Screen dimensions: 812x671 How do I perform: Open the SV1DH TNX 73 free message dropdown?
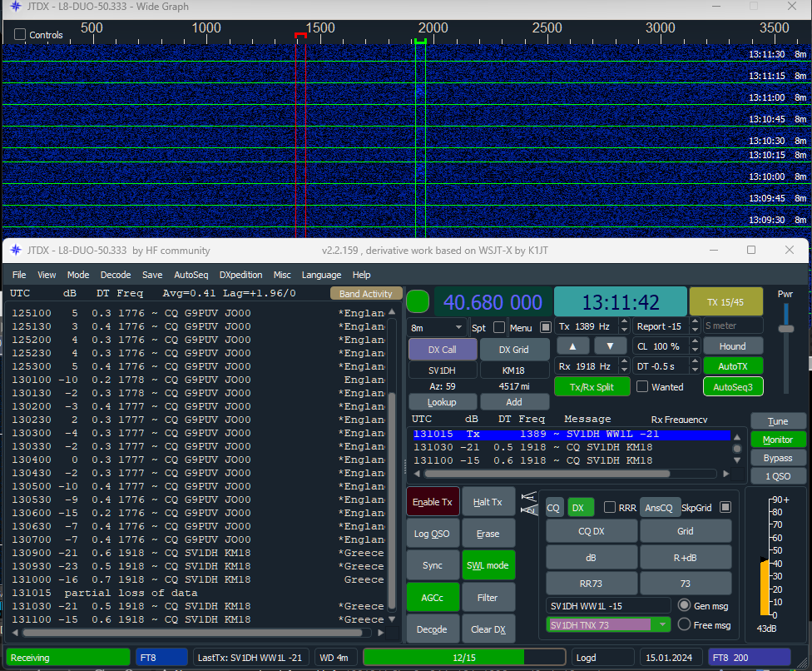(662, 625)
